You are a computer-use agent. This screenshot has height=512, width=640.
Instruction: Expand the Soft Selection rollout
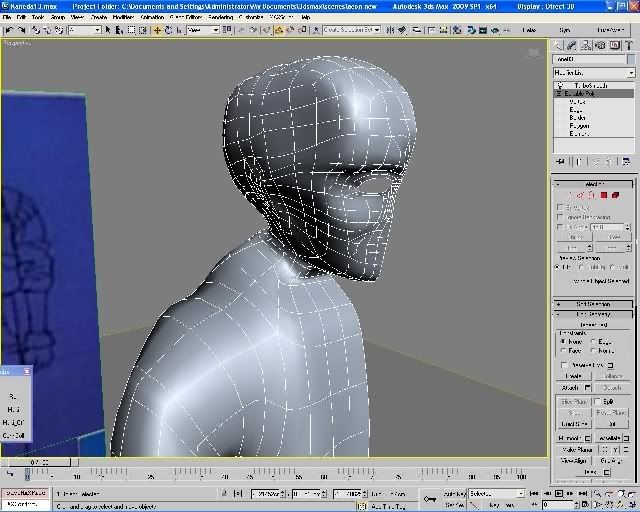click(x=593, y=304)
